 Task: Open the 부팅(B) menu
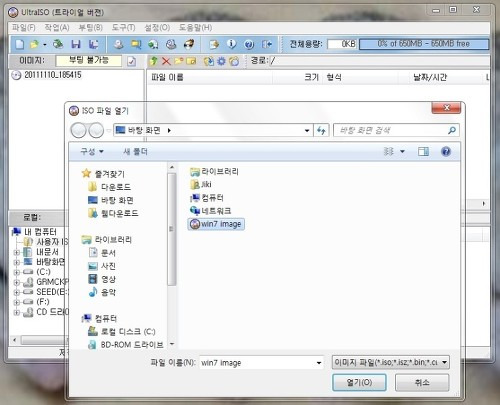click(x=90, y=28)
